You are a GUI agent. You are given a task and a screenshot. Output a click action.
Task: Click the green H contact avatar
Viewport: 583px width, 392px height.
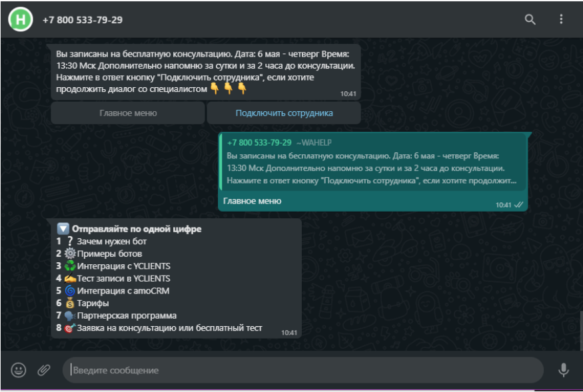(20, 20)
